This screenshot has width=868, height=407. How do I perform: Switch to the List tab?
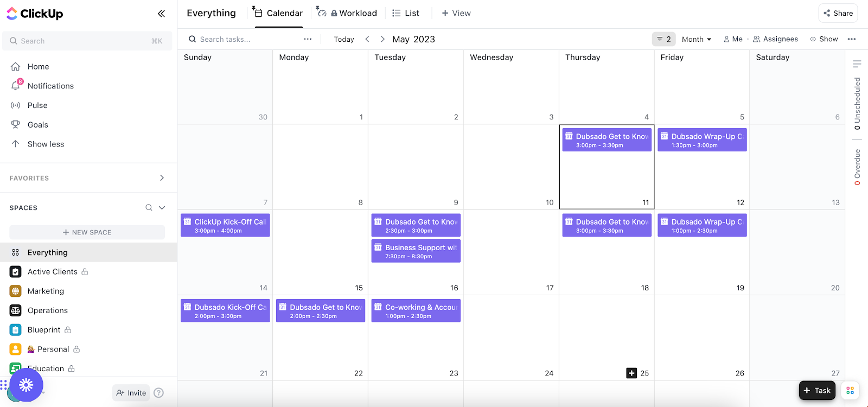(406, 13)
